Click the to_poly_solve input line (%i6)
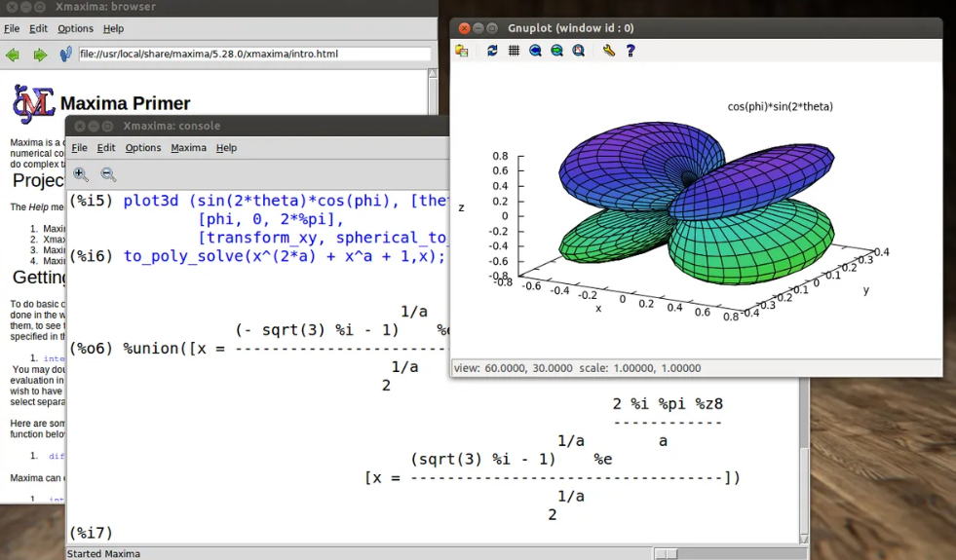The image size is (956, 560). (258, 256)
